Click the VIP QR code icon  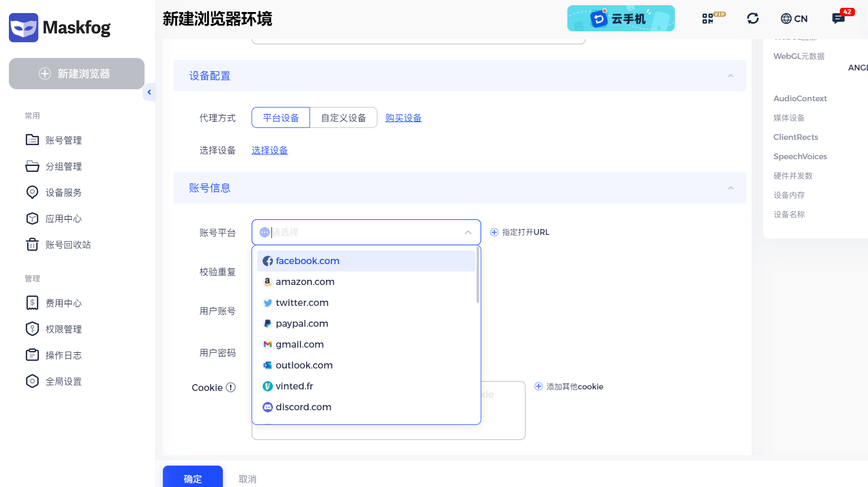[x=713, y=18]
